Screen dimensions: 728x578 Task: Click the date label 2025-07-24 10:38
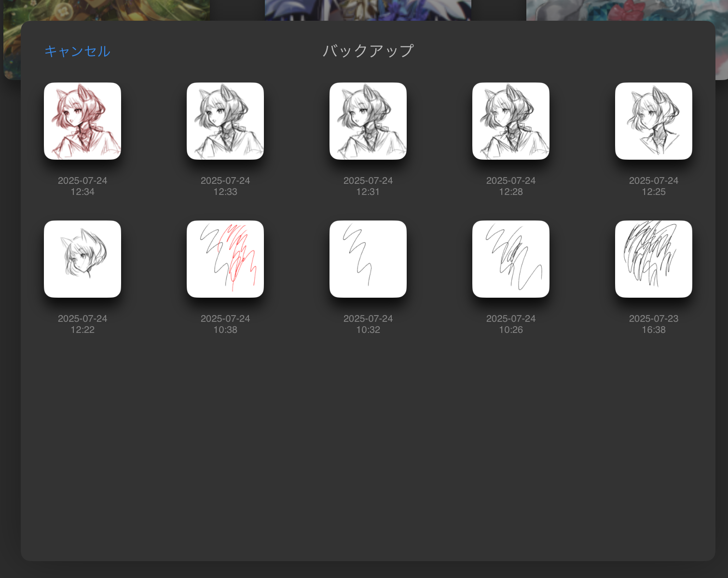[x=225, y=324]
